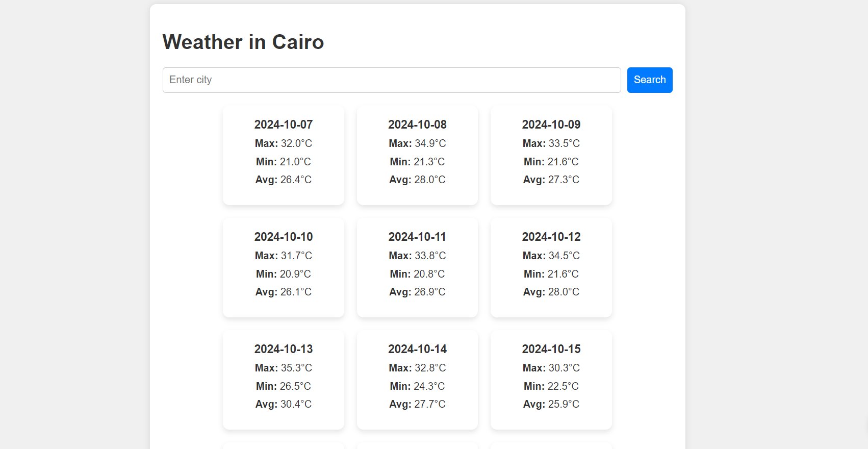Select the 2024-10-14 date heading
868x449 pixels.
[417, 349]
